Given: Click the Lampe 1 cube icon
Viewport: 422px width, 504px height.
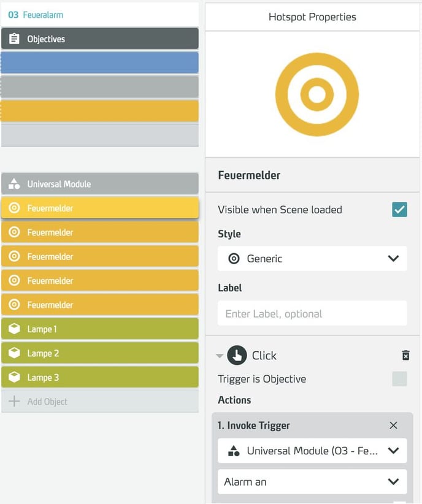Looking at the screenshot, I should [x=14, y=329].
